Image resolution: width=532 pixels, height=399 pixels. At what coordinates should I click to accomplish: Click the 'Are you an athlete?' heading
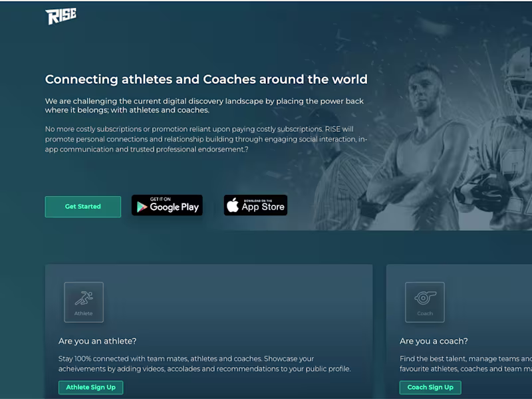(97, 341)
